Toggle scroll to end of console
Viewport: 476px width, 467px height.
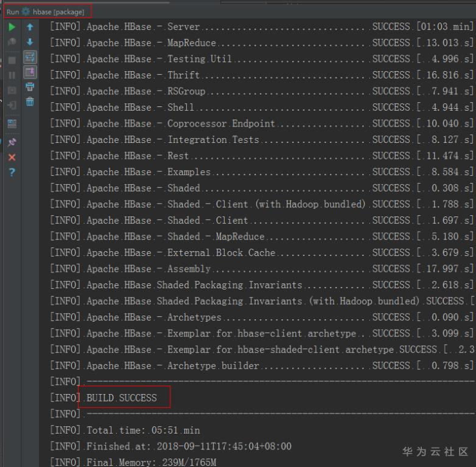pyautogui.click(x=30, y=72)
